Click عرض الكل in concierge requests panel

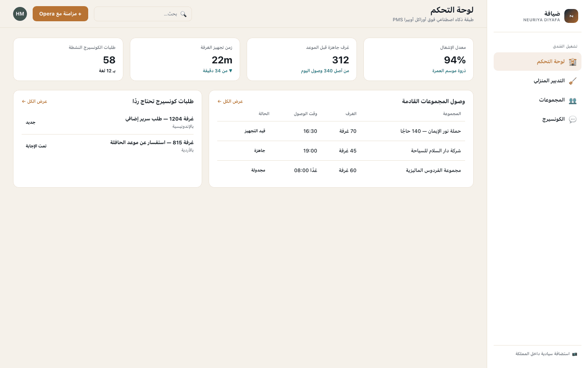click(x=35, y=101)
